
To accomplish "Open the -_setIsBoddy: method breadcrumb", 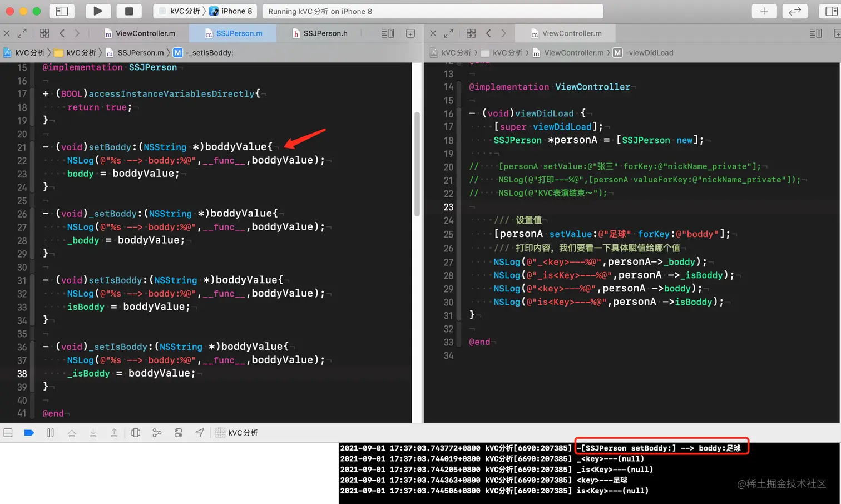I will [x=203, y=53].
